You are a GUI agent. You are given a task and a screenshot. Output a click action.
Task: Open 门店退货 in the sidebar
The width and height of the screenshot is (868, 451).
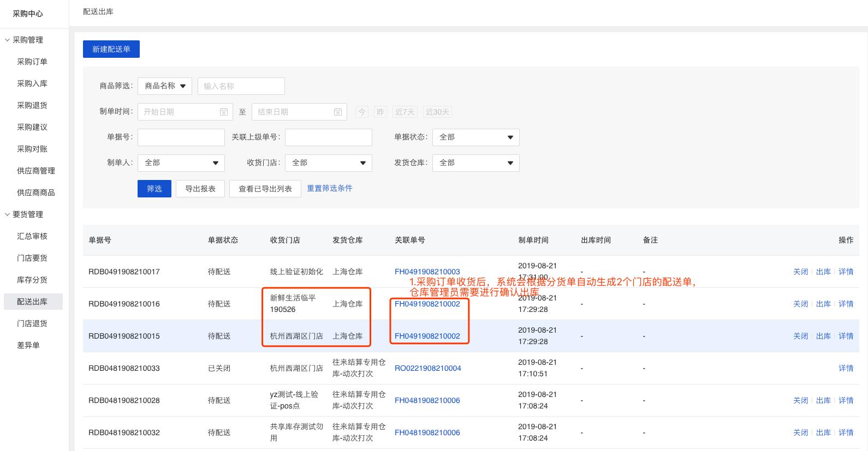click(32, 323)
